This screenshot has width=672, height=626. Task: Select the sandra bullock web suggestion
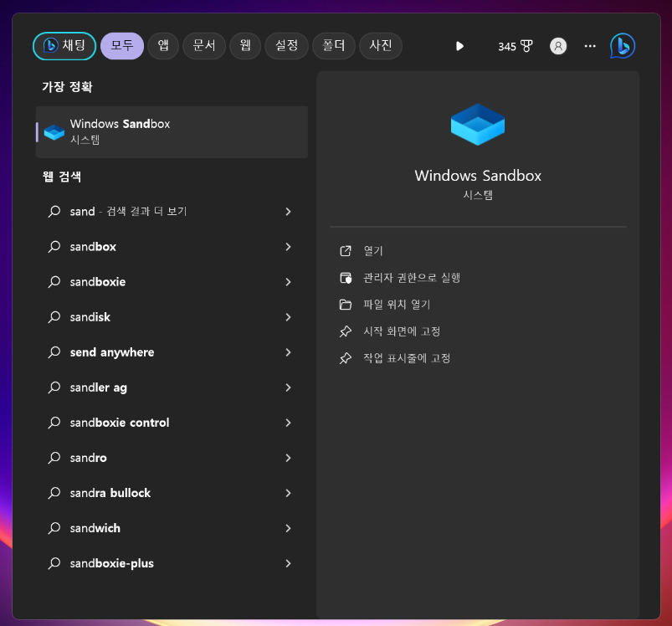(x=172, y=493)
